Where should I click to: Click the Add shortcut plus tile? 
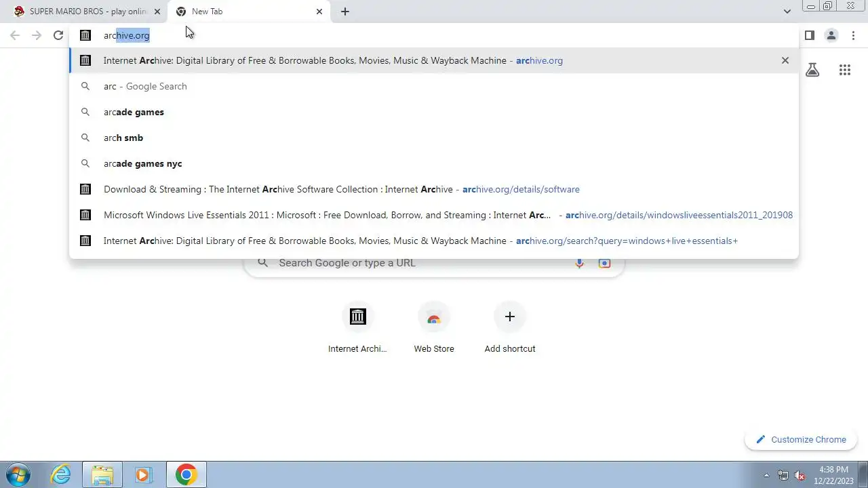510,329
